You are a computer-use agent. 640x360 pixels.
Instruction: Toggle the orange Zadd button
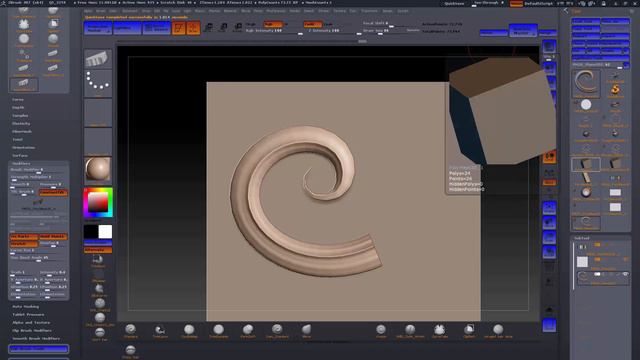coord(312,24)
